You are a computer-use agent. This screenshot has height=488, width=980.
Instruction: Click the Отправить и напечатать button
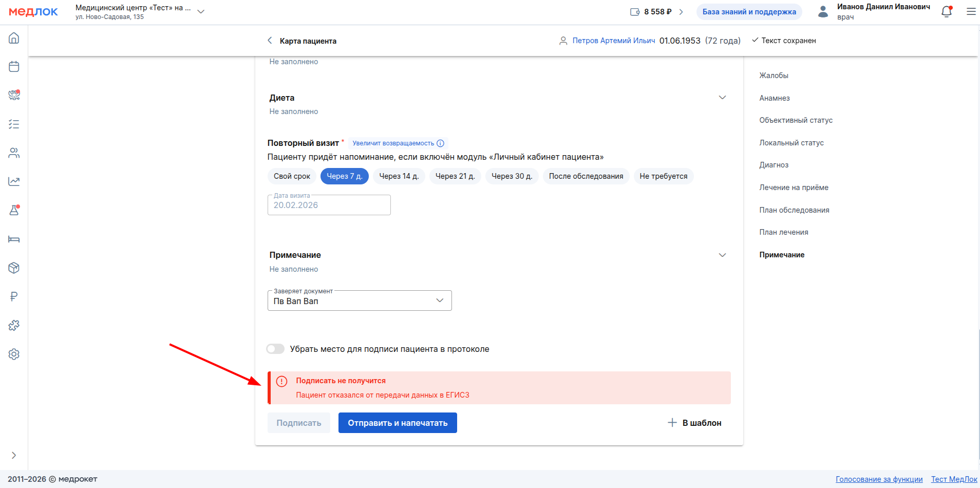[398, 423]
